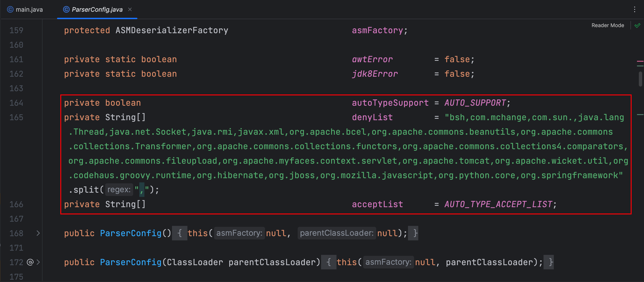Expand folded ParserConfig() constructor at line 168
This screenshot has height=282, width=644.
point(38,233)
